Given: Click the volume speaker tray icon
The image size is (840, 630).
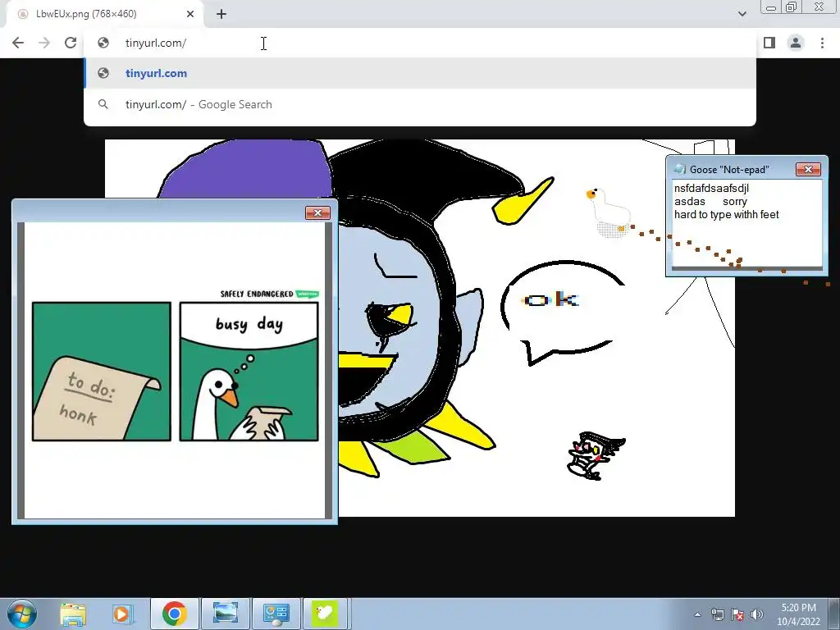Looking at the screenshot, I should 757,614.
